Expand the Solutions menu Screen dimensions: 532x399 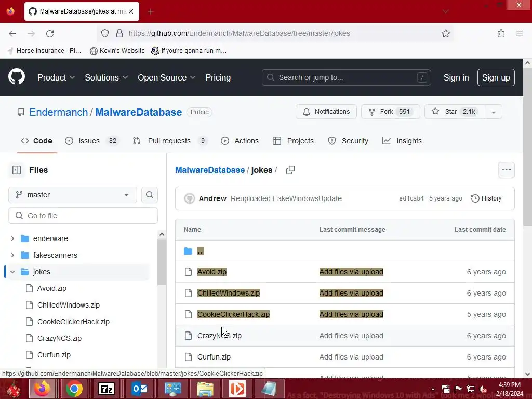coord(106,77)
